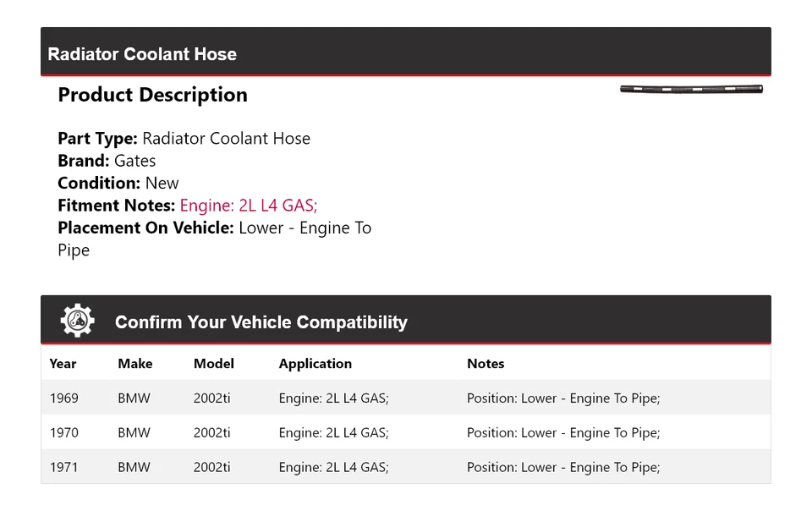Click the Year column header
812x511 pixels.
63,364
